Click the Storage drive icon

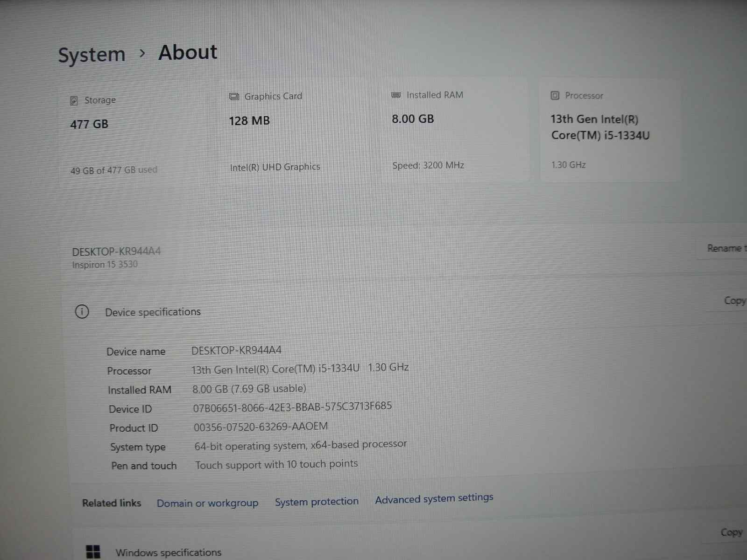(x=74, y=100)
